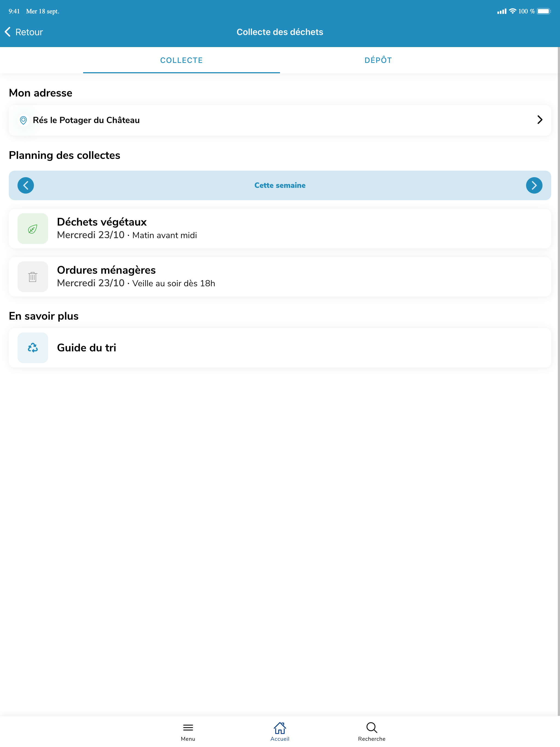560x747 pixels.
Task: Open the Guide du tri link
Action: (x=280, y=348)
